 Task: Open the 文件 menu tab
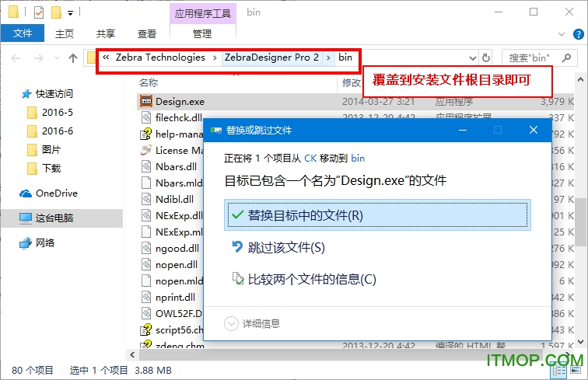(23, 33)
